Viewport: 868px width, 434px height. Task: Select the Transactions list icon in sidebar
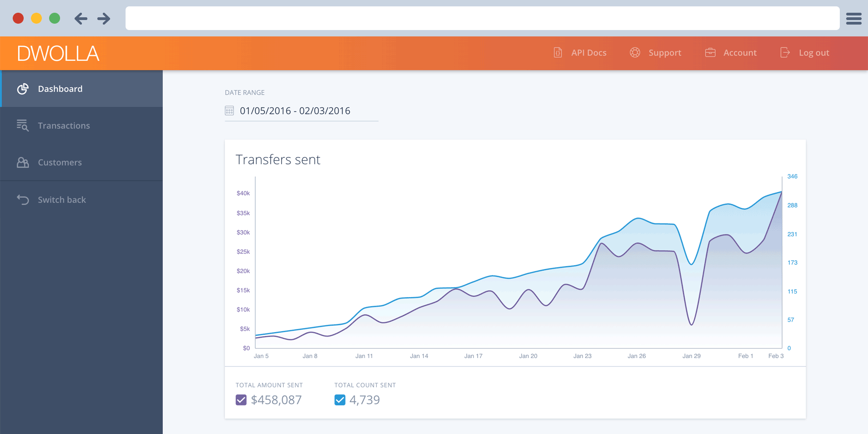[23, 126]
